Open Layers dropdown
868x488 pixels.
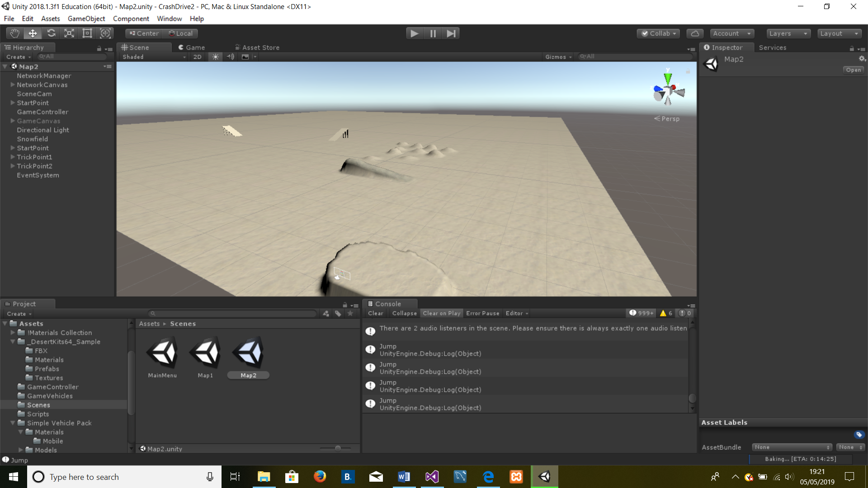788,33
